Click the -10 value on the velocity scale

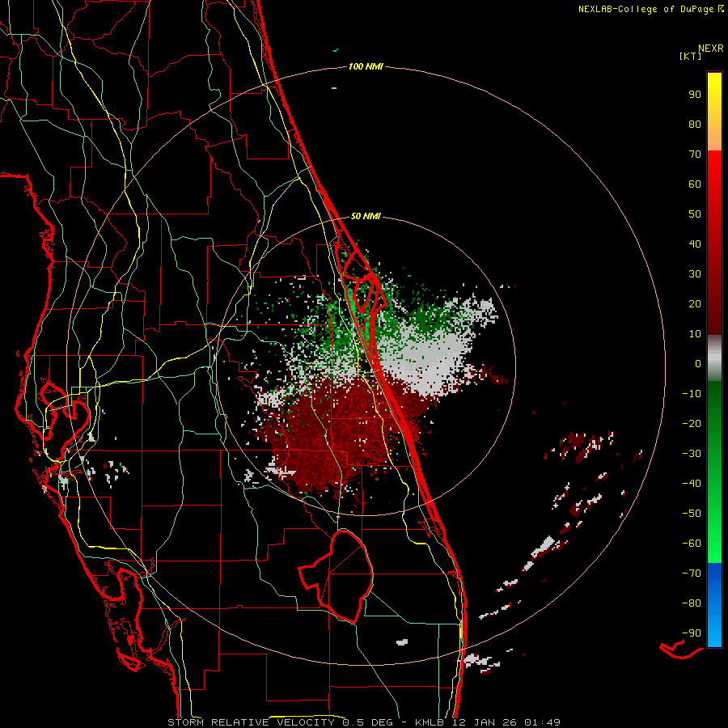pos(692,394)
